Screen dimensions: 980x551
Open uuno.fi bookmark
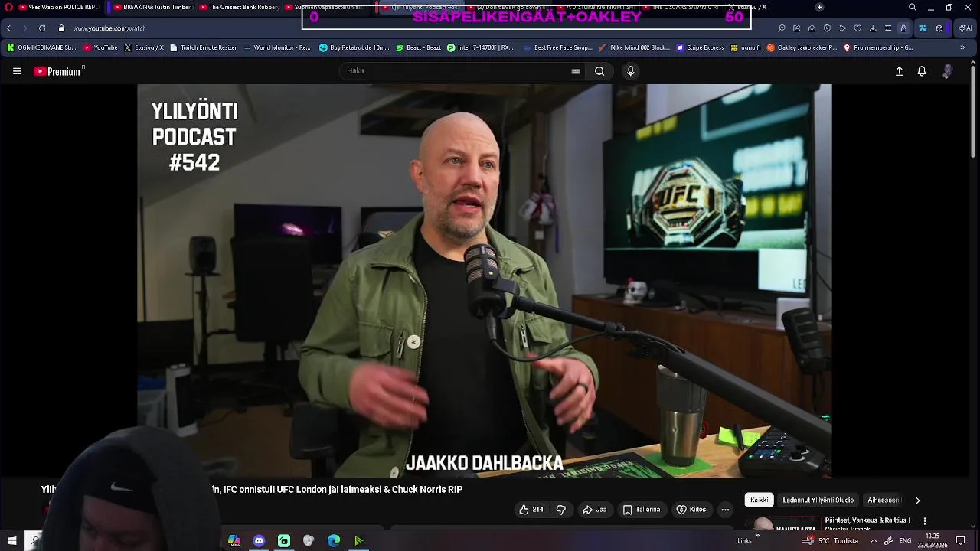click(746, 47)
